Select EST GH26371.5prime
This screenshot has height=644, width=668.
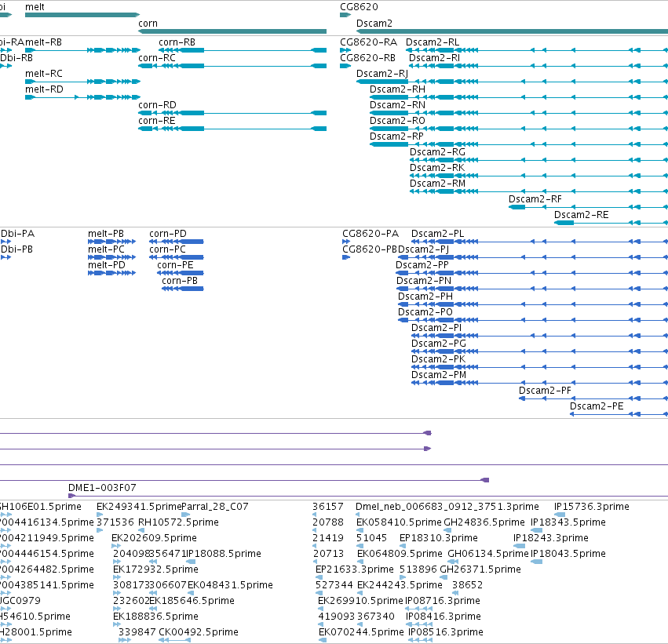(444, 577)
